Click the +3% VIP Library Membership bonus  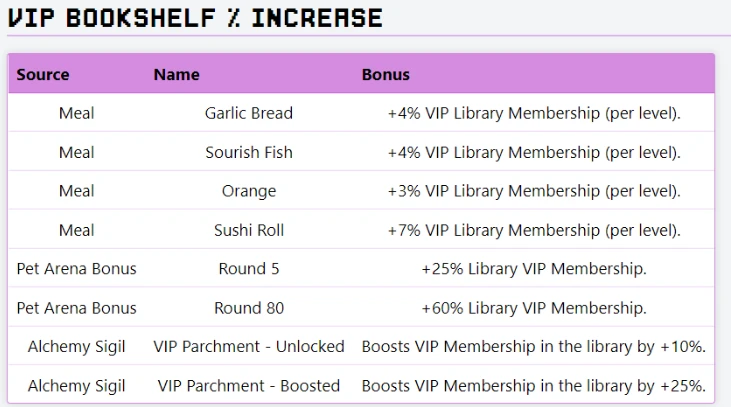point(534,191)
